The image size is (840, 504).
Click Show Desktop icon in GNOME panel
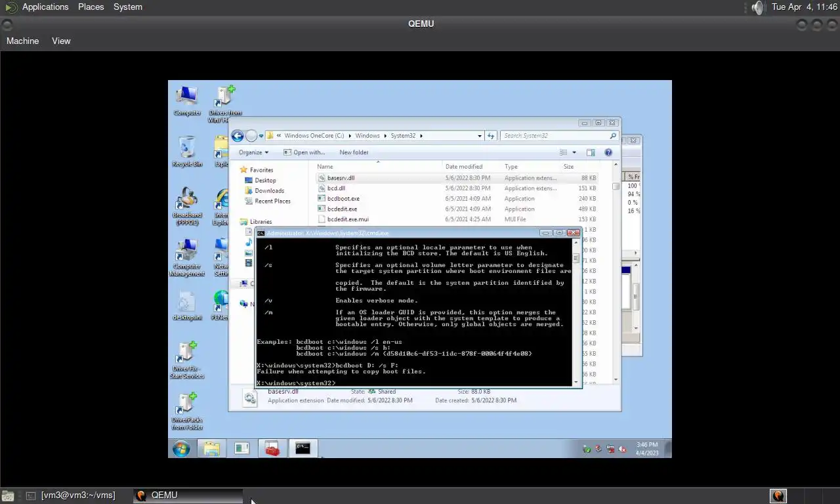coord(7,495)
